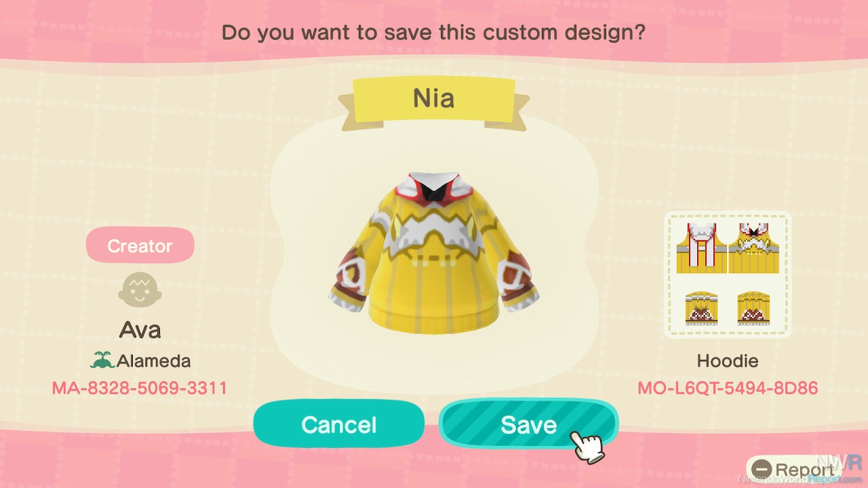Click the save custom design prompt text
Image resolution: width=868 pixels, height=488 pixels.
[433, 32]
